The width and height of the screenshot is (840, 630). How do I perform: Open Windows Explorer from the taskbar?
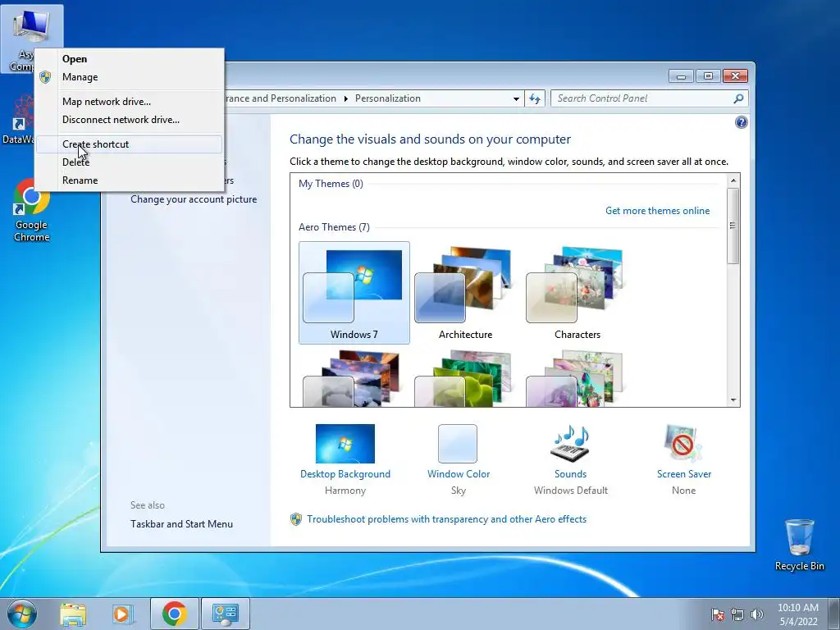[73, 614]
